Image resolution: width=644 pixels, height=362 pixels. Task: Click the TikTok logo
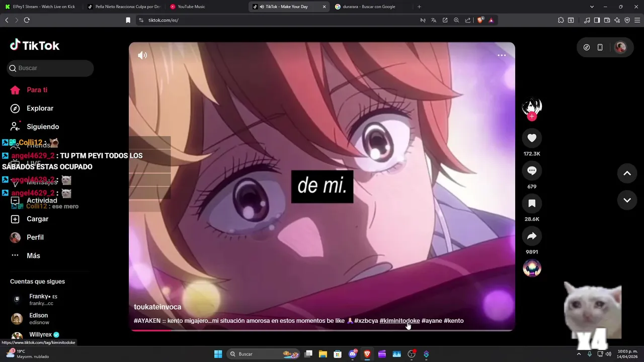pyautogui.click(x=35, y=45)
